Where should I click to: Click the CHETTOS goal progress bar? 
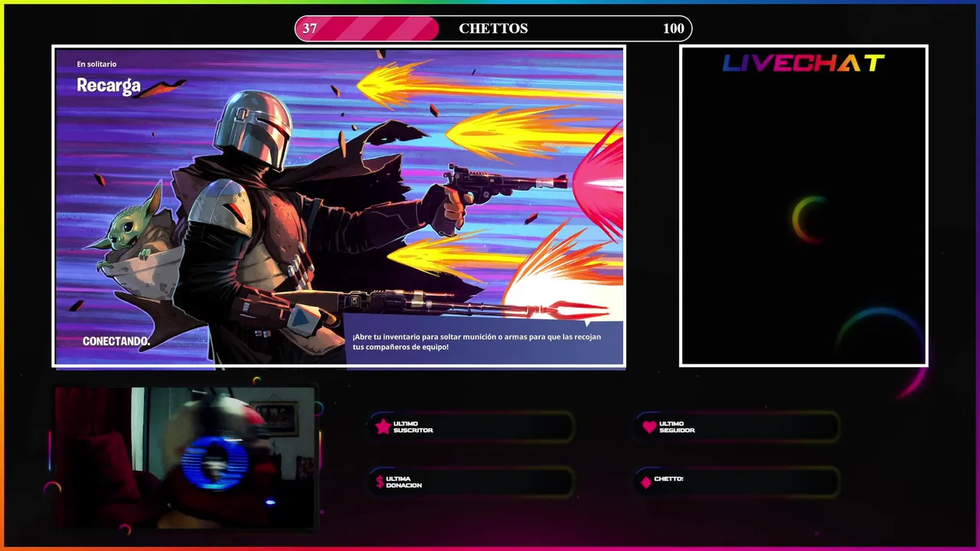(x=493, y=28)
